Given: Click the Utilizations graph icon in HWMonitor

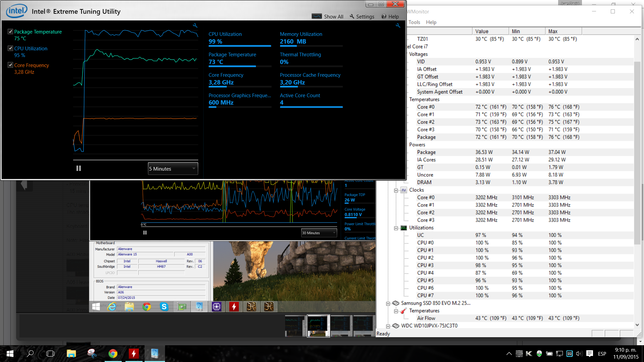Looking at the screenshot, I should coord(404,228).
